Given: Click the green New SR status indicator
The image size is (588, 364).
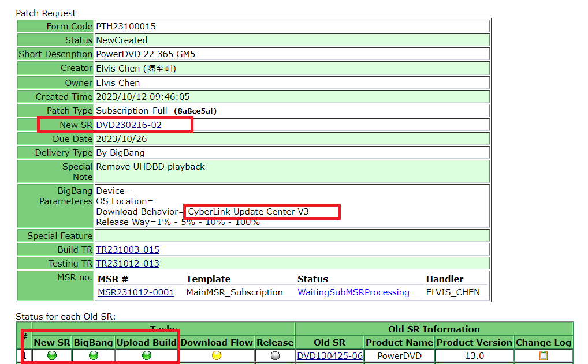Looking at the screenshot, I should (x=52, y=356).
